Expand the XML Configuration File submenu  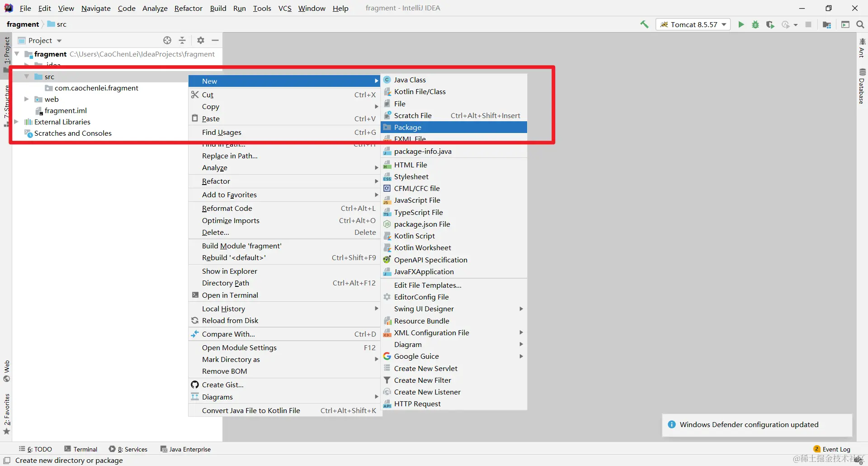coord(454,333)
